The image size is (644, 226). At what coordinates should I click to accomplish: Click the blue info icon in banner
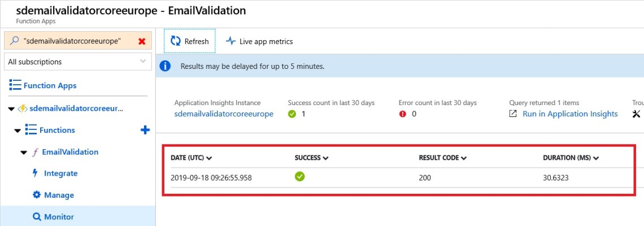click(x=165, y=66)
